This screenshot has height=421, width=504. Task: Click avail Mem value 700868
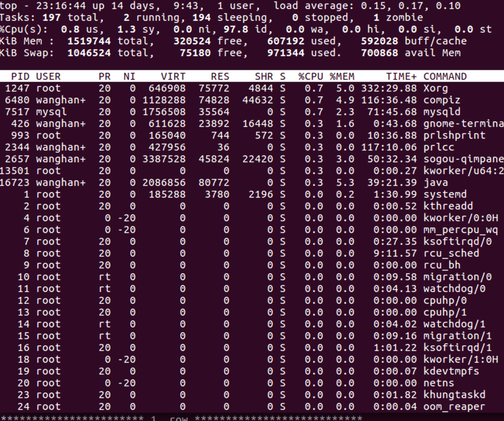tap(379, 53)
